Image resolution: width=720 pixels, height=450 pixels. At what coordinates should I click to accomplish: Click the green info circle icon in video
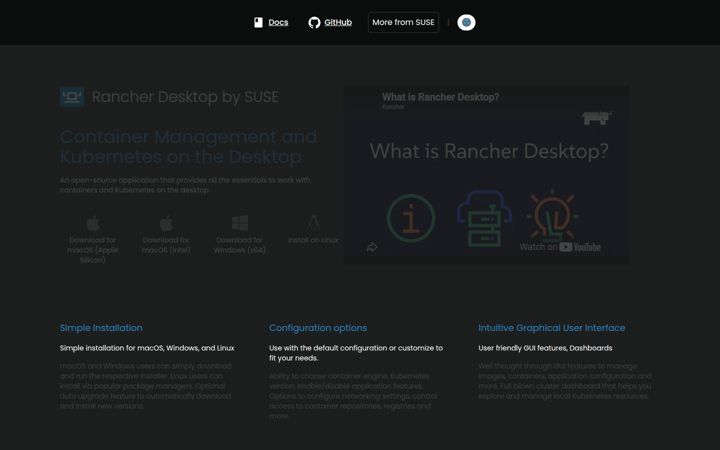pos(411,219)
